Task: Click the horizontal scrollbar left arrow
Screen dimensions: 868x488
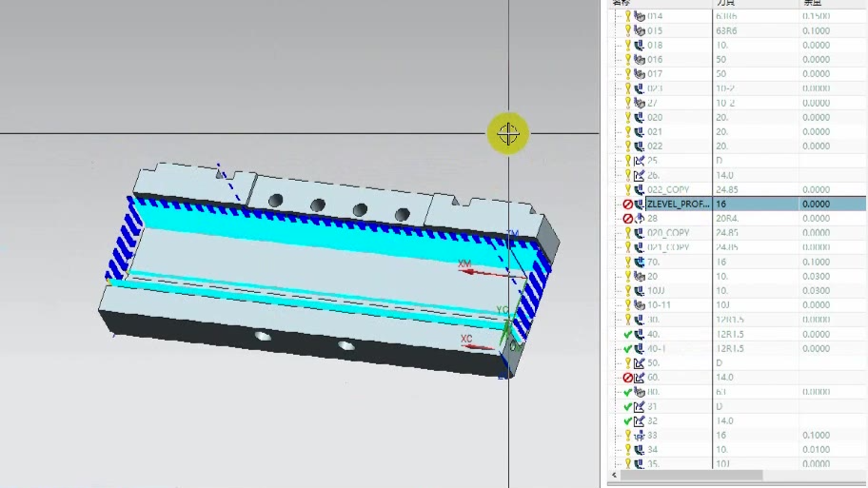Action: (613, 475)
